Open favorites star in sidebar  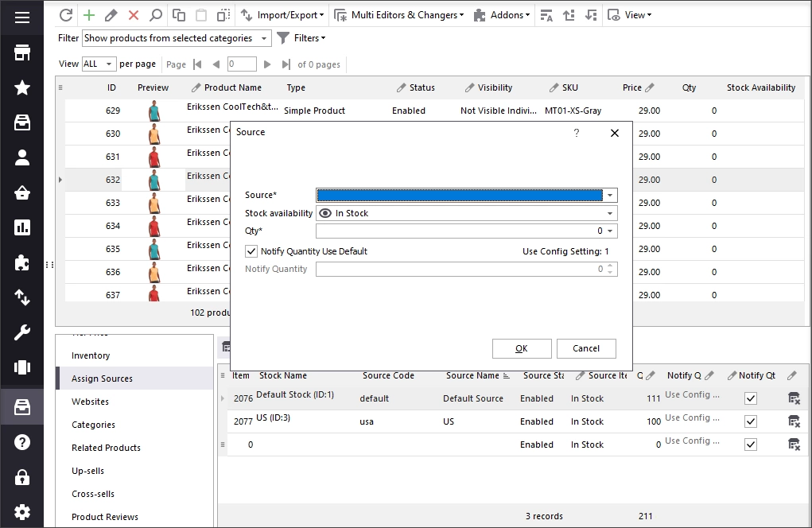[21, 87]
